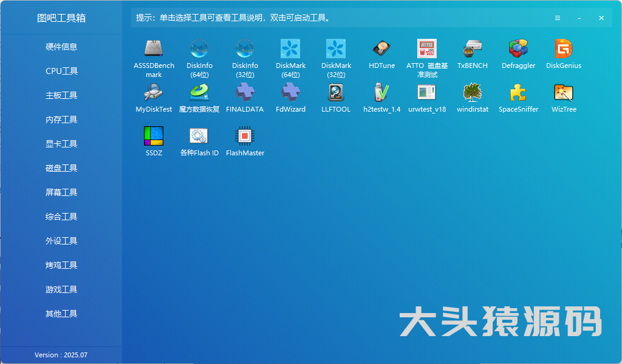Click Version : 2025.07 label
Viewport: 622px width, 364px height.
pos(61,355)
